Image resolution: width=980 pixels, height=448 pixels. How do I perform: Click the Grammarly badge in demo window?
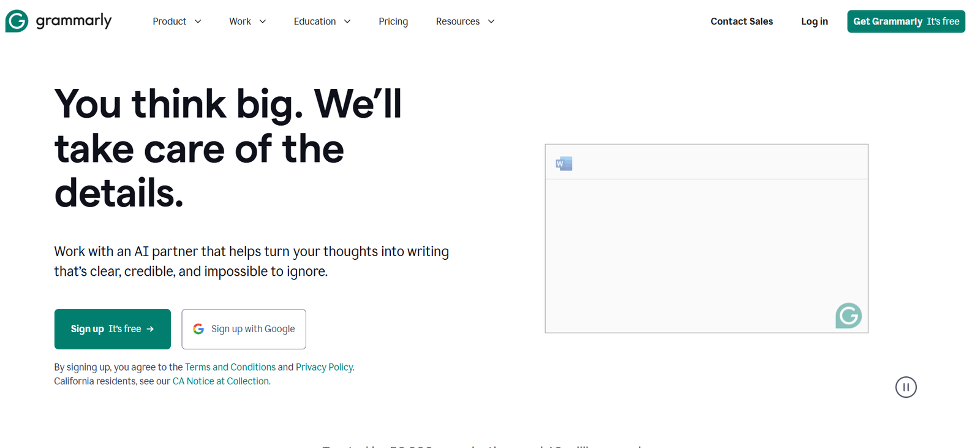[848, 316]
